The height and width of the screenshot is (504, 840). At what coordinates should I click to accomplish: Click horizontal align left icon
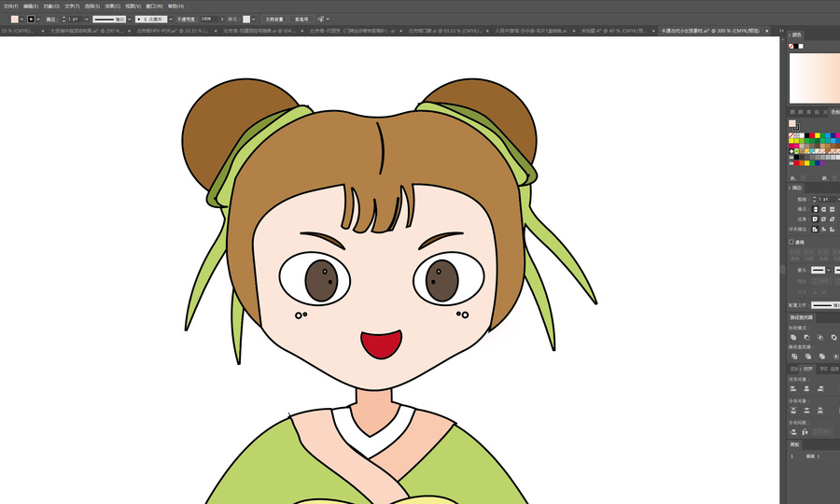coord(792,389)
